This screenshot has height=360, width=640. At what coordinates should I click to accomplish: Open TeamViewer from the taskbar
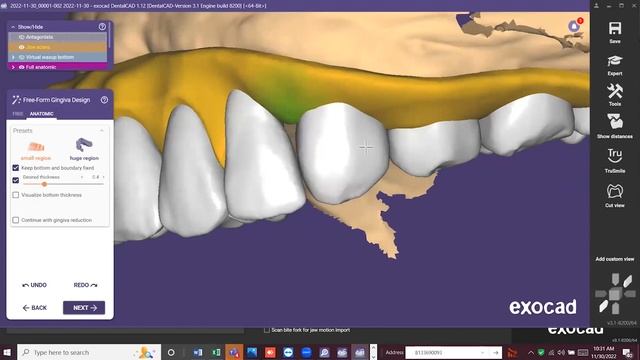tap(288, 352)
